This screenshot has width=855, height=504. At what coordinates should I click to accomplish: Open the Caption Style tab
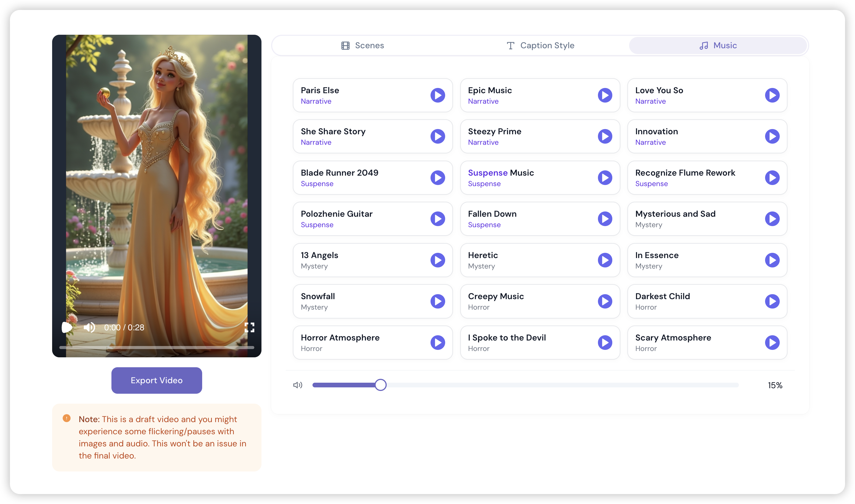point(540,45)
